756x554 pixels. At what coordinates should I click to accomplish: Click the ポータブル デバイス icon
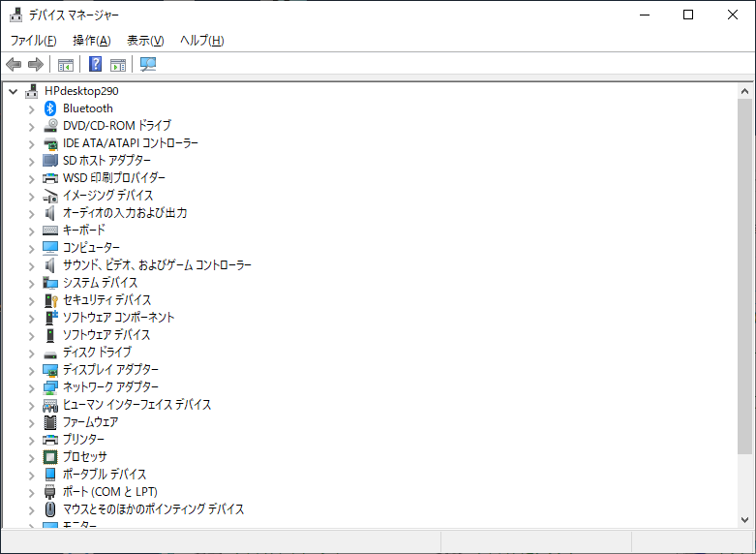pos(50,475)
